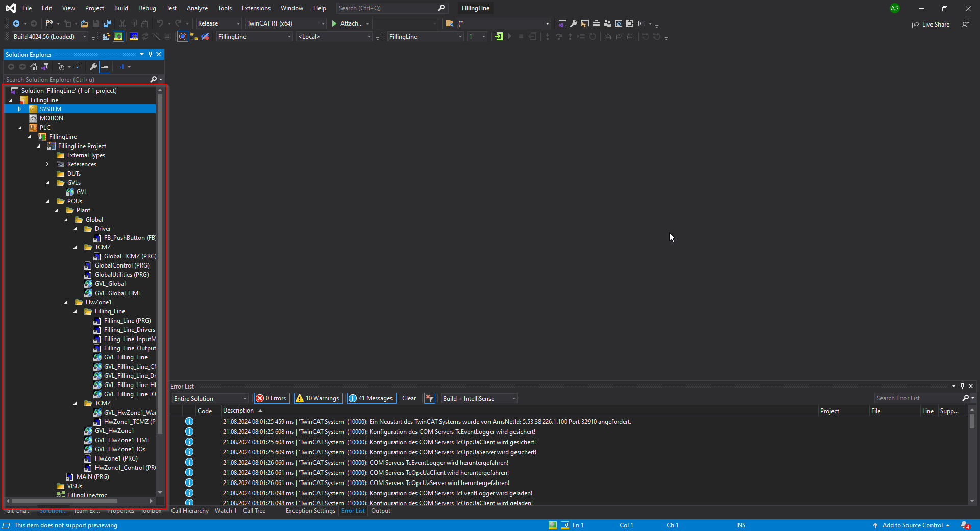This screenshot has height=531, width=980.
Task: Open the Extensions menu
Action: 256,8
